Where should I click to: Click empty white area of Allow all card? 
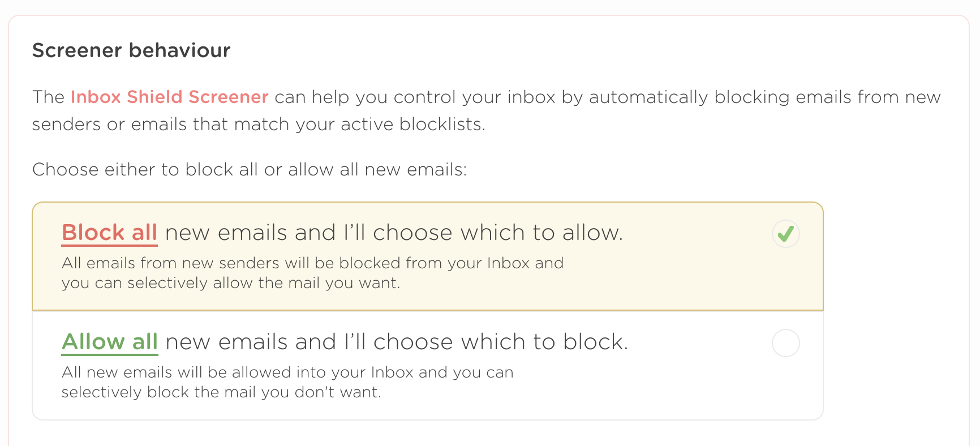tap(679, 385)
